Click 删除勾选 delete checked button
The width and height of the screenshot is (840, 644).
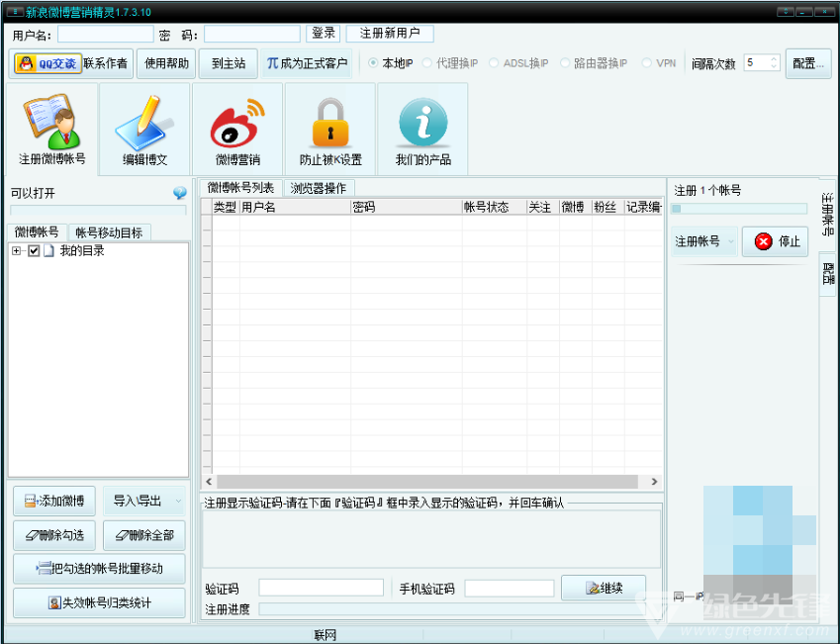54,535
